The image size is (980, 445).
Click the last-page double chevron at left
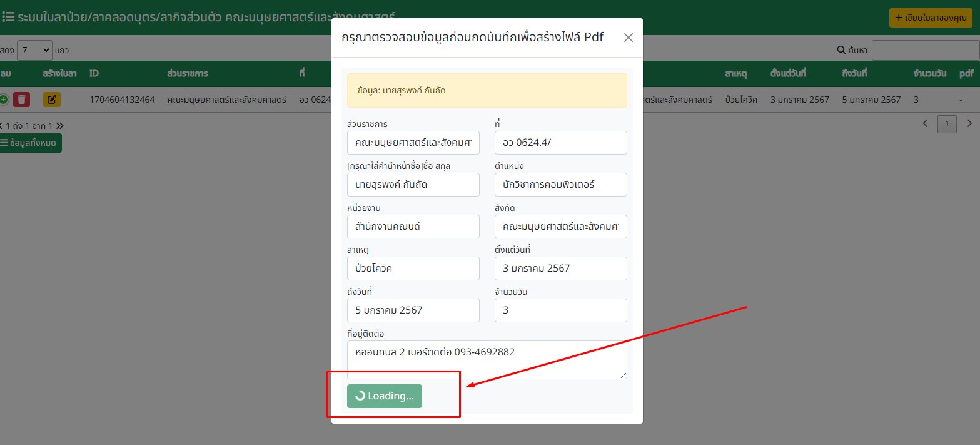click(x=60, y=126)
